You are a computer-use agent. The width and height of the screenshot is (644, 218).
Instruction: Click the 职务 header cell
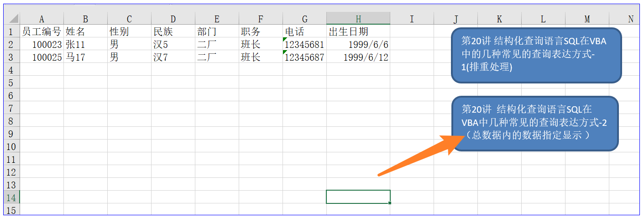point(261,31)
